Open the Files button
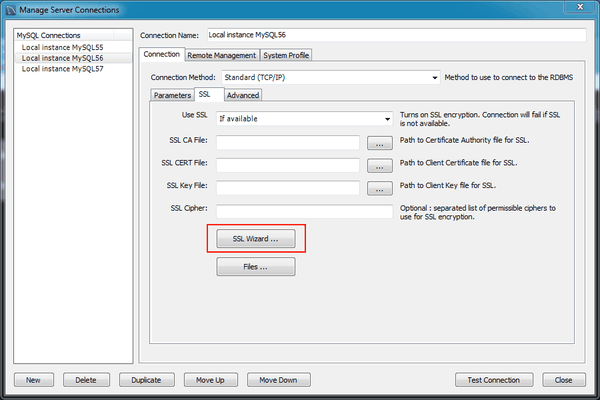 [255, 267]
